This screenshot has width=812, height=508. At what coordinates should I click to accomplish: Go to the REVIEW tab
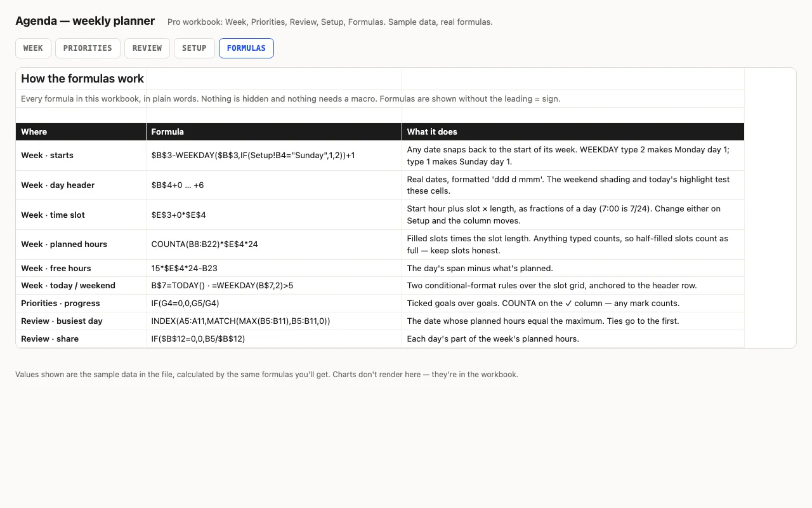pos(147,48)
